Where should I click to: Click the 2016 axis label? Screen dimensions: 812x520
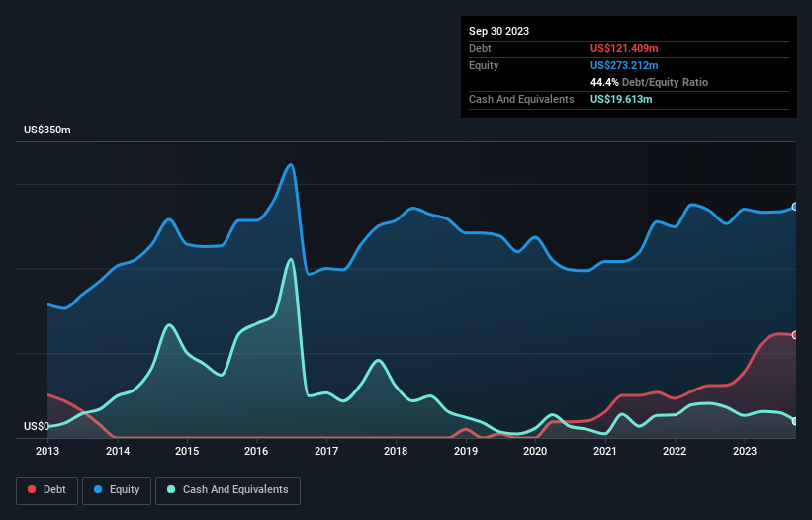click(x=256, y=451)
